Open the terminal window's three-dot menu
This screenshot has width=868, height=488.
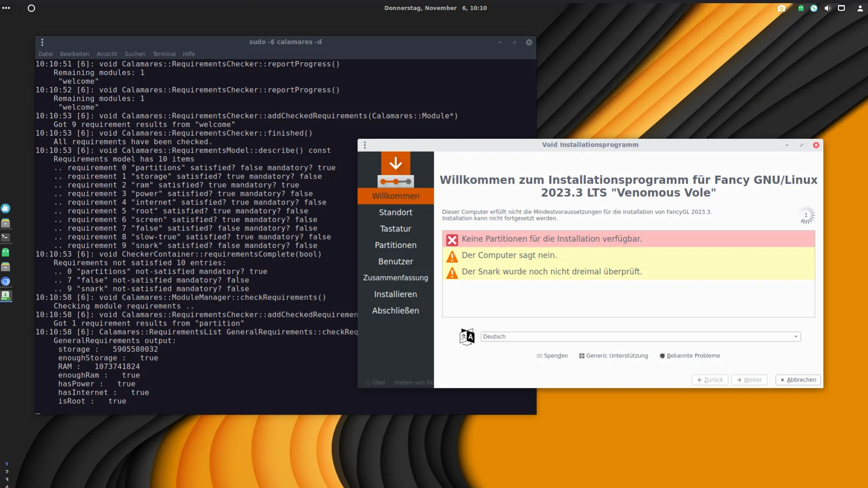tap(42, 42)
